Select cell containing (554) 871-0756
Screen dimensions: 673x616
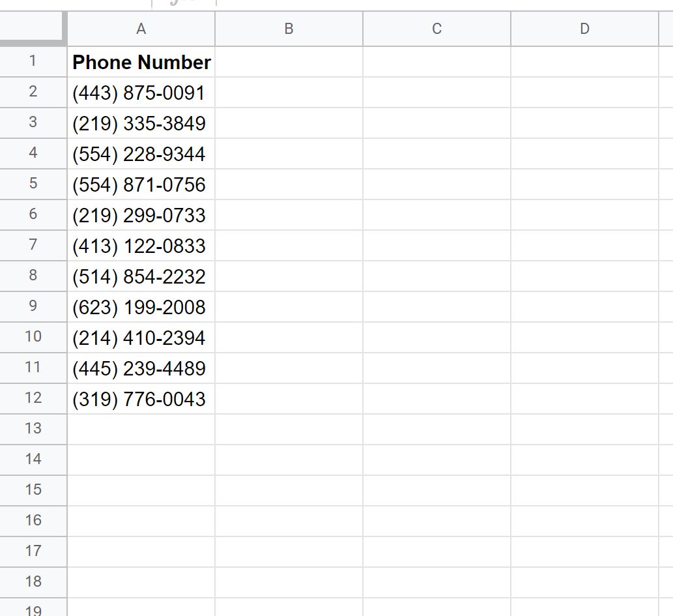(141, 184)
